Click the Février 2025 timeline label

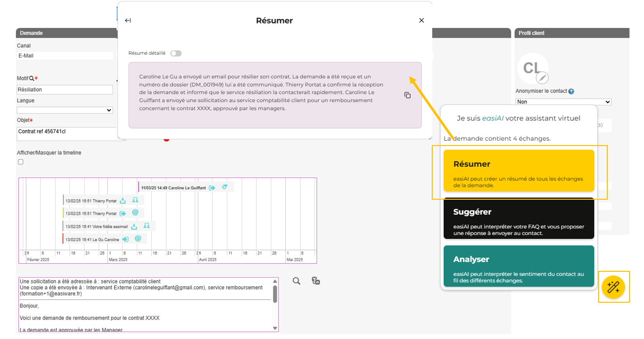pyautogui.click(x=38, y=260)
